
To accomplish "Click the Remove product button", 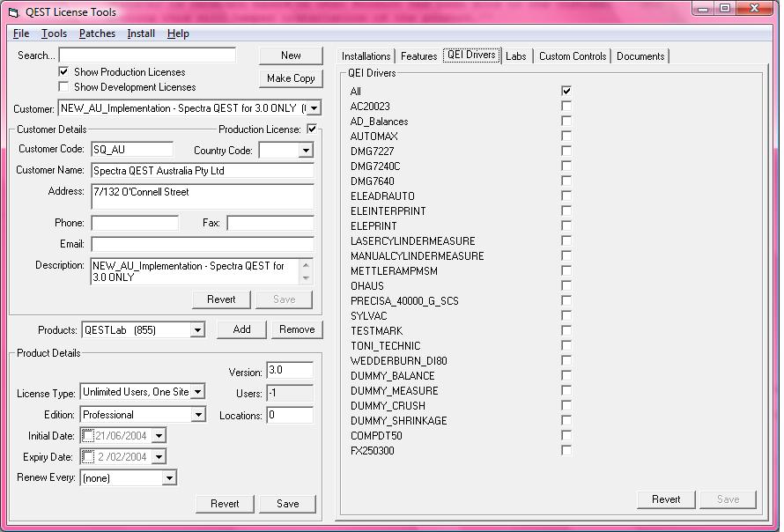I will click(x=297, y=329).
